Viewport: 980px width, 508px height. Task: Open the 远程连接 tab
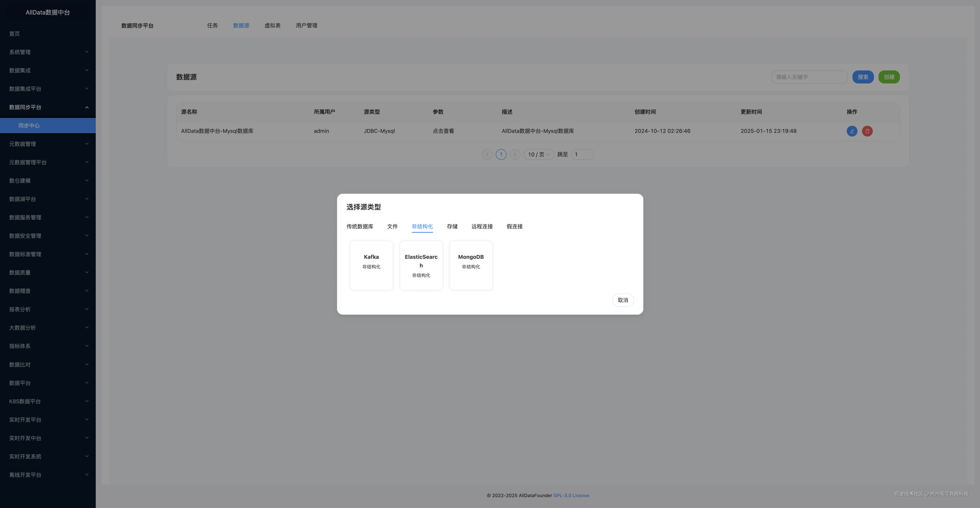[x=482, y=227]
